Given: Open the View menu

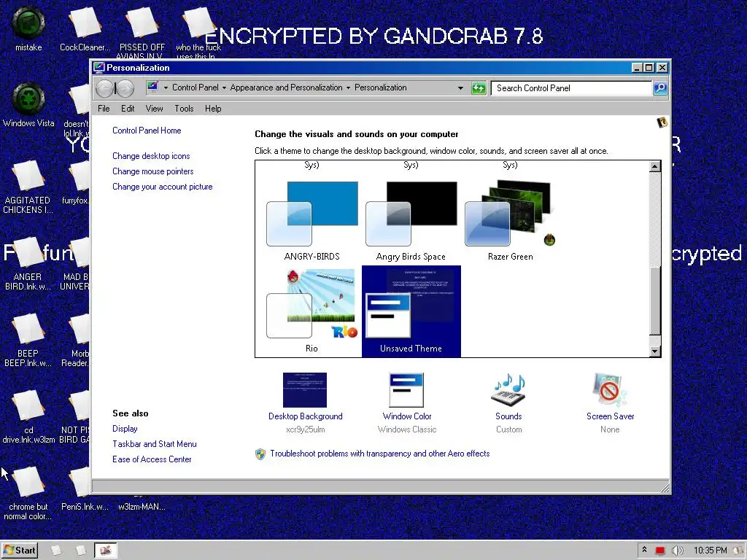Looking at the screenshot, I should point(154,109).
